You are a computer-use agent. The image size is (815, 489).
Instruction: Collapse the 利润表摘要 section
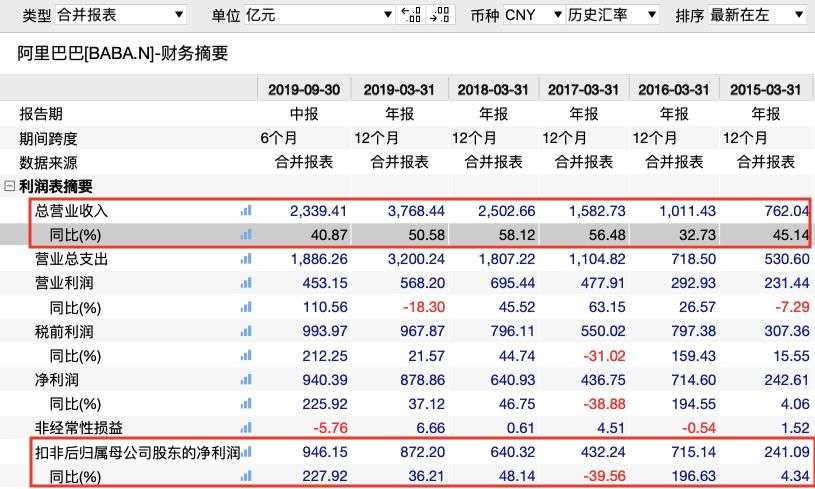tap(9, 186)
